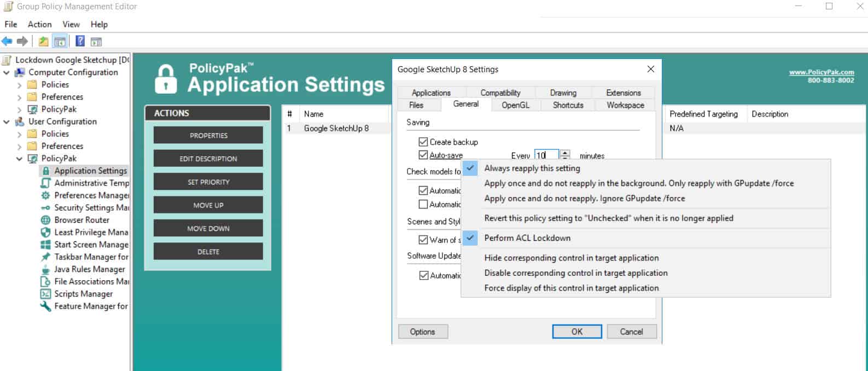Click the Taskbar Manager pin icon

coord(46,257)
